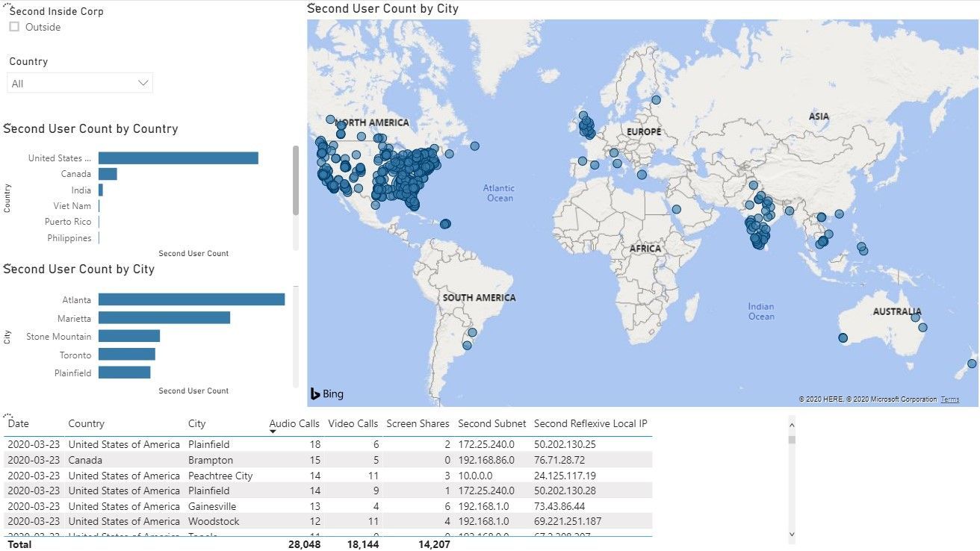Screen dimensions: 980x551
Task: Open the Country dropdown
Action: pyautogui.click(x=79, y=83)
